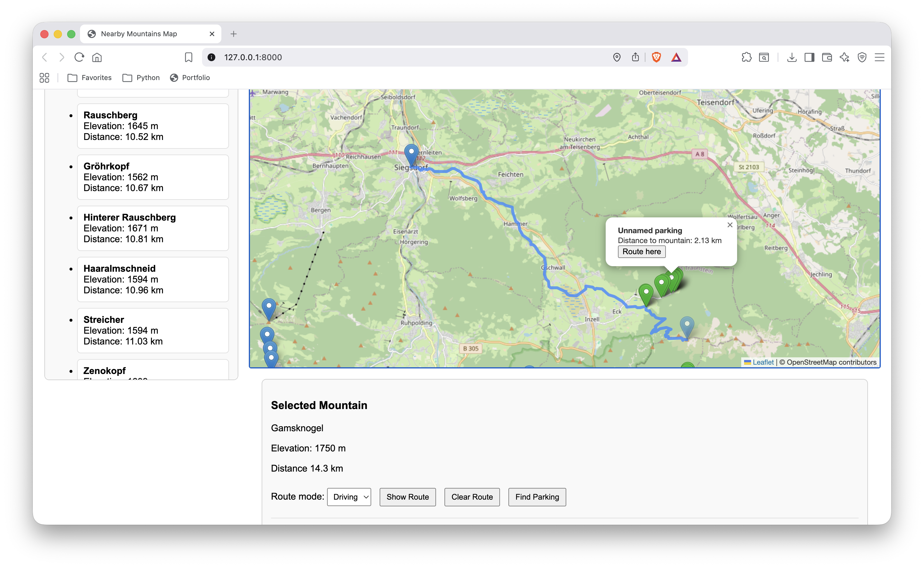Click the Gamsknogel selected mountain name
The image size is (924, 568).
(x=297, y=428)
